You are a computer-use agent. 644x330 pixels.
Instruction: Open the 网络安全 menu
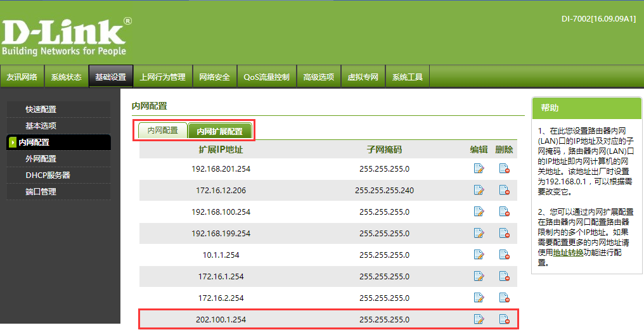click(214, 77)
